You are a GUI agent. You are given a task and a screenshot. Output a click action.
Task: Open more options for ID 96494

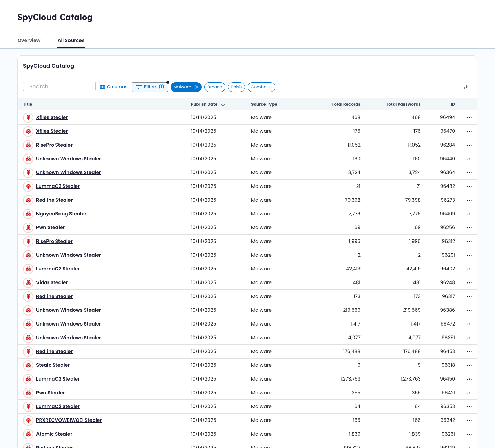[x=469, y=118]
